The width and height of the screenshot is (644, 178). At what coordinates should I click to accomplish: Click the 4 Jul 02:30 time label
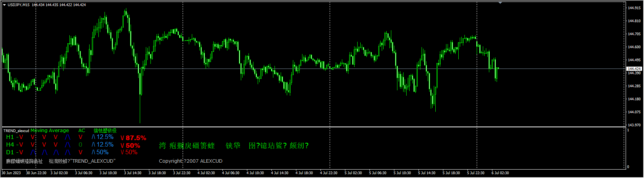[206, 173]
